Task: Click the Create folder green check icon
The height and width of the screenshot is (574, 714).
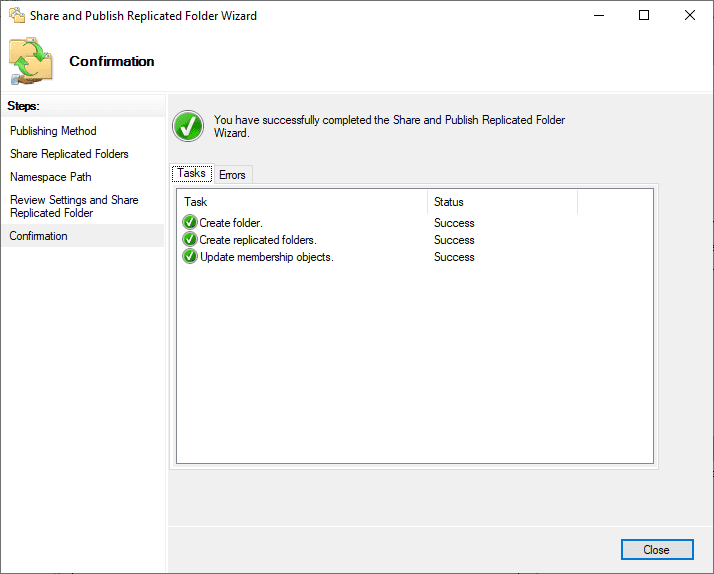Action: coord(189,223)
